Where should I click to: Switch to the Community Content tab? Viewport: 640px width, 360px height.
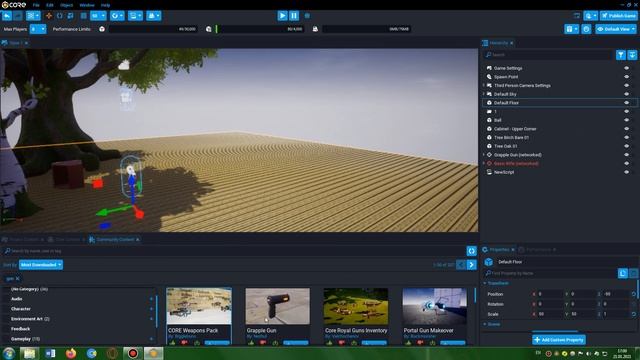[115, 240]
